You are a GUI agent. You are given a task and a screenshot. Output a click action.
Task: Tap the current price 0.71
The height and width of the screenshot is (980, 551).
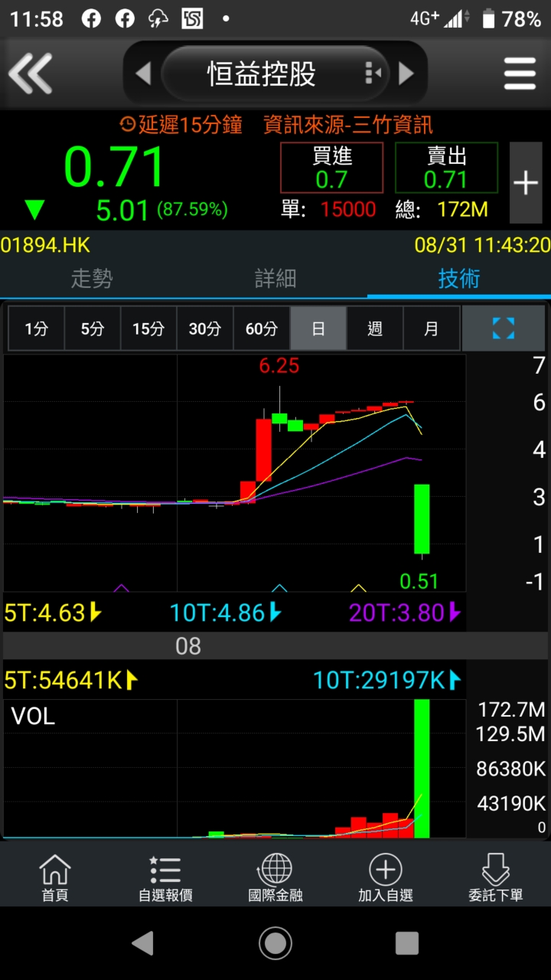[x=115, y=167]
